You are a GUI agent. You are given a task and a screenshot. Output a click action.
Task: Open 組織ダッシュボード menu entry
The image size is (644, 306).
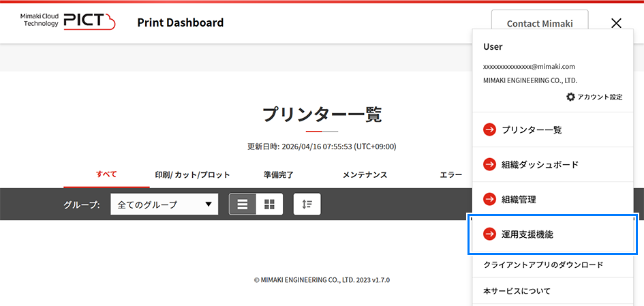pyautogui.click(x=553, y=165)
